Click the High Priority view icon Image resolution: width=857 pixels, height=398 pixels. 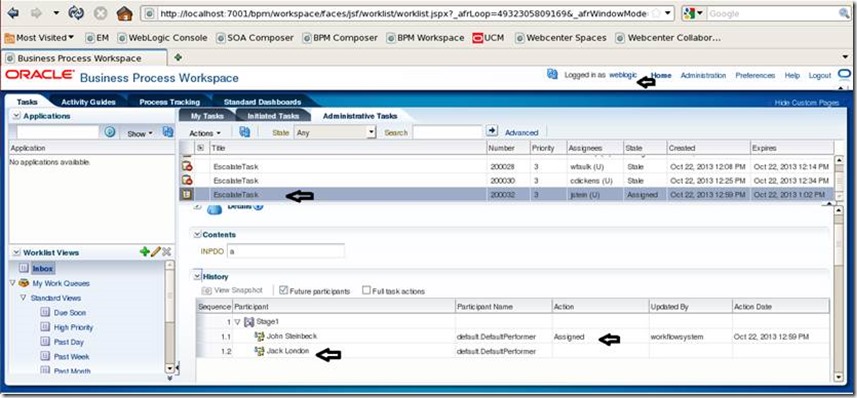coord(46,327)
